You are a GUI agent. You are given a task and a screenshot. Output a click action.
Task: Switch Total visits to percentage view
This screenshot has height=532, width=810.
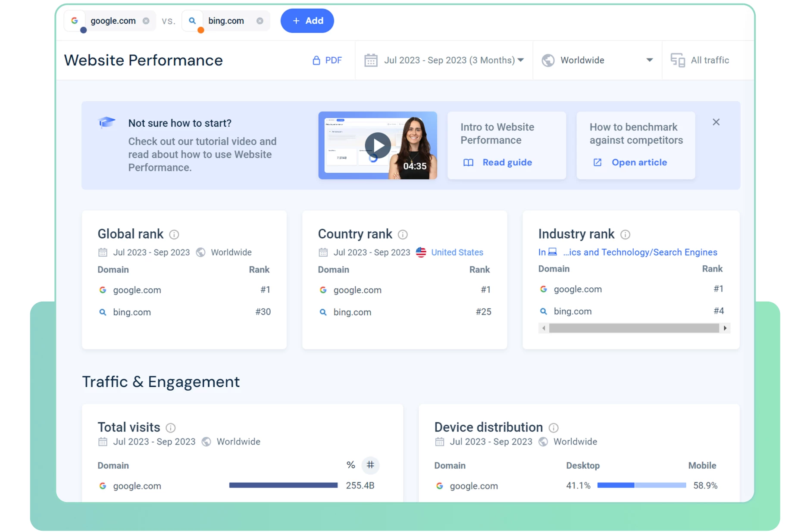point(350,465)
